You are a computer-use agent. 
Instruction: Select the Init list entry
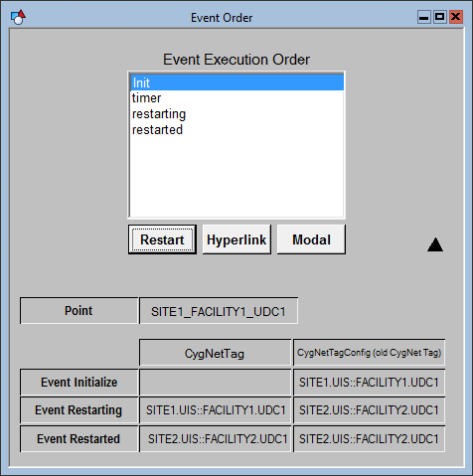(x=236, y=82)
